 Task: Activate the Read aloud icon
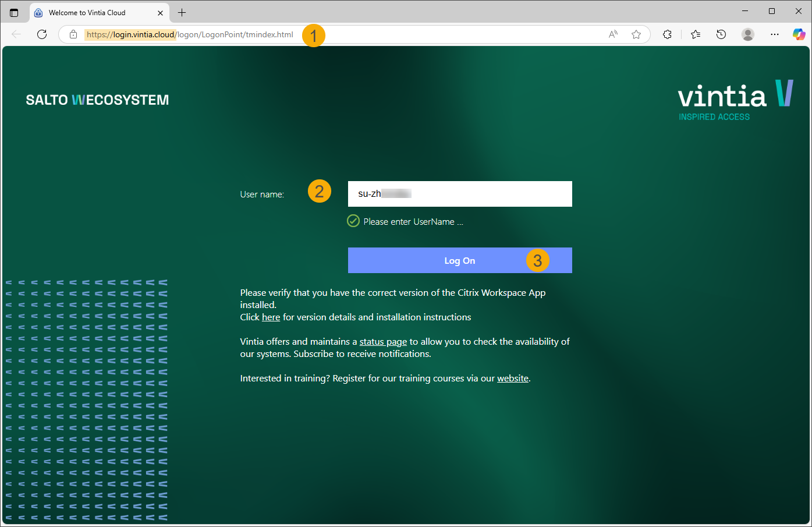pyautogui.click(x=613, y=34)
